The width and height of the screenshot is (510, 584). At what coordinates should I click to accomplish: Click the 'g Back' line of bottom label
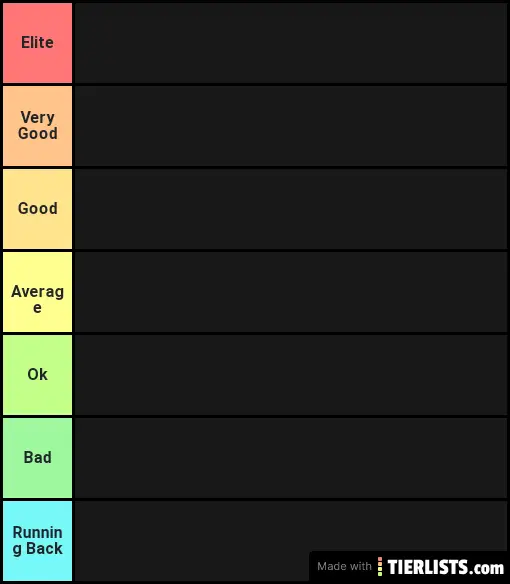pos(38,549)
